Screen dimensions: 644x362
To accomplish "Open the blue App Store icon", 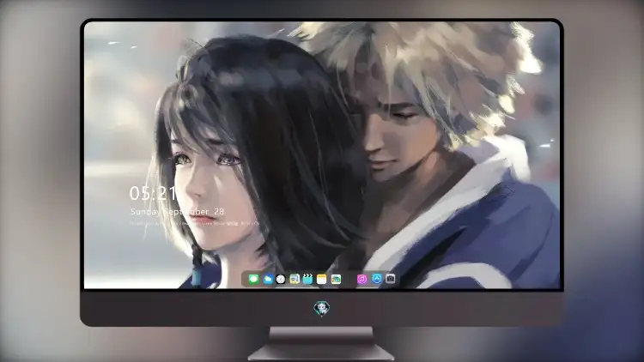I will click(x=377, y=279).
